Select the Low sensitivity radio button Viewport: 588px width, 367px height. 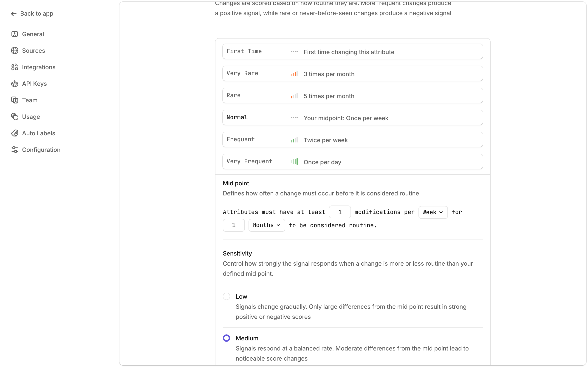tap(226, 296)
